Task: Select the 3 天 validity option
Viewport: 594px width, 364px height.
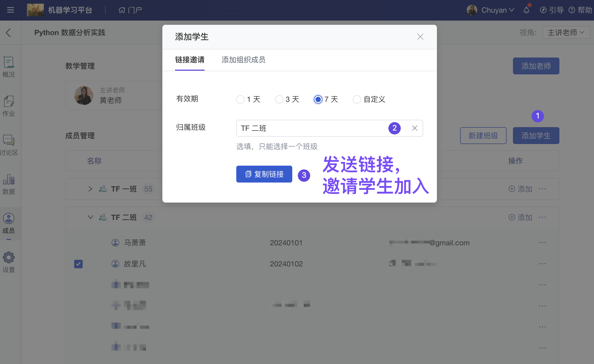Action: 279,99
